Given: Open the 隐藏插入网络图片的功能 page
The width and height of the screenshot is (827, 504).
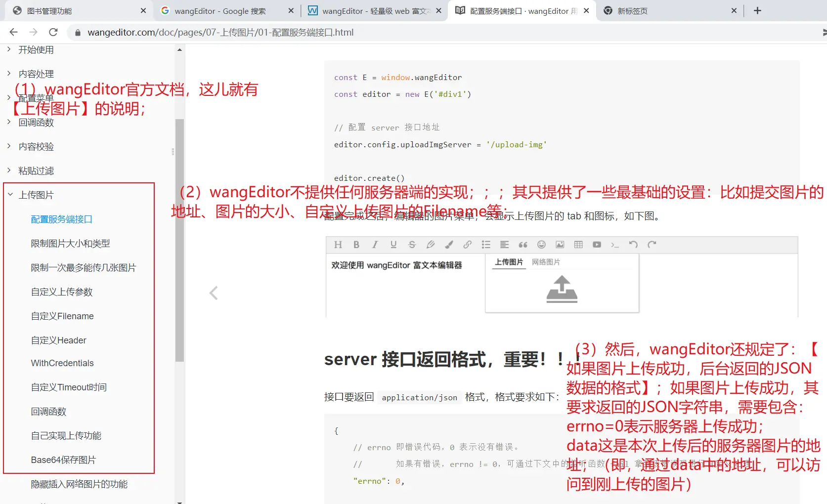Looking at the screenshot, I should point(79,484).
